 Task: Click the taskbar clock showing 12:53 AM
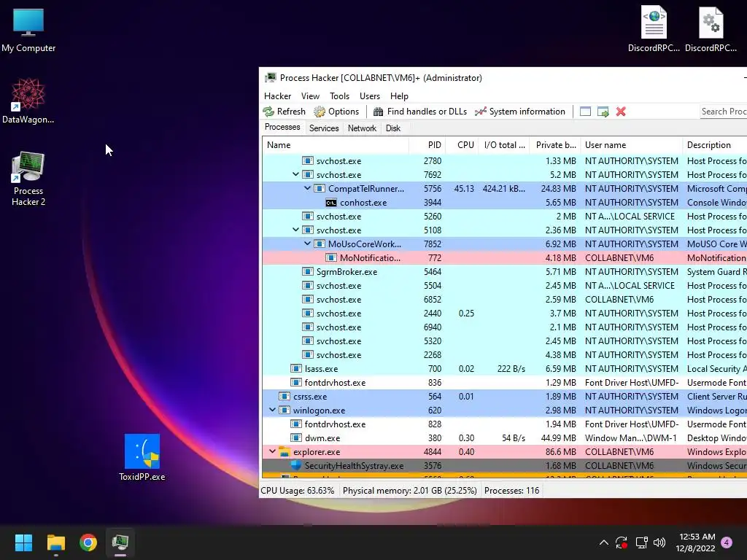point(695,542)
